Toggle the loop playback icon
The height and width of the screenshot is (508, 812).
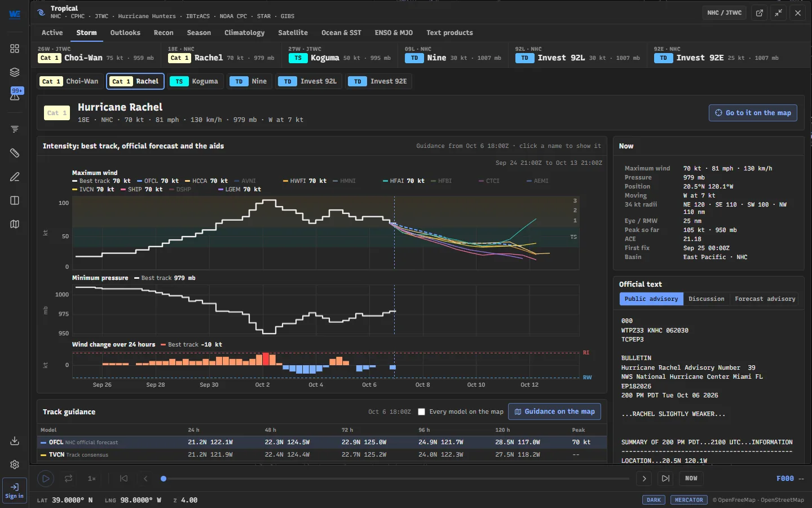point(68,479)
